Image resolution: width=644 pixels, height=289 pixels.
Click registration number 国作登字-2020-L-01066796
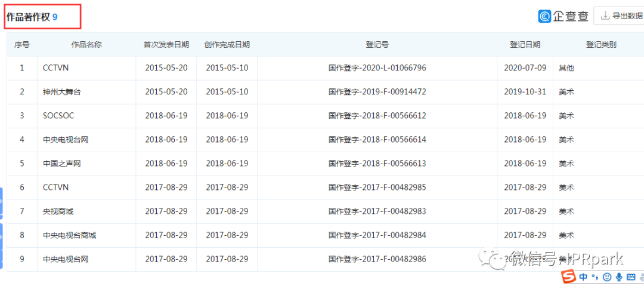377,68
